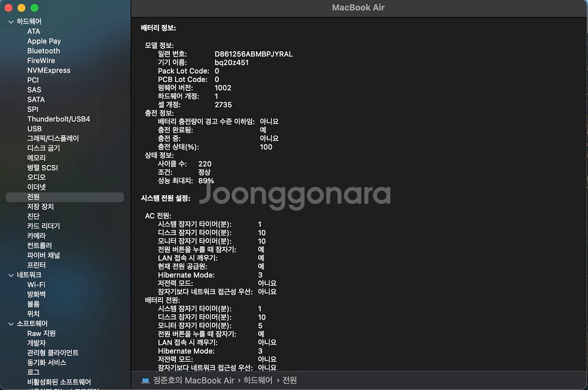Click the green zoom window button
The height and width of the screenshot is (390, 588).
pyautogui.click(x=34, y=8)
